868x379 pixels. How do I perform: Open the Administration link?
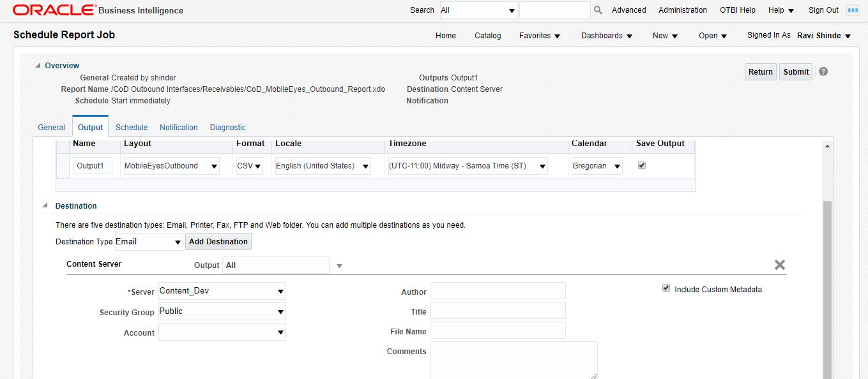click(x=683, y=10)
